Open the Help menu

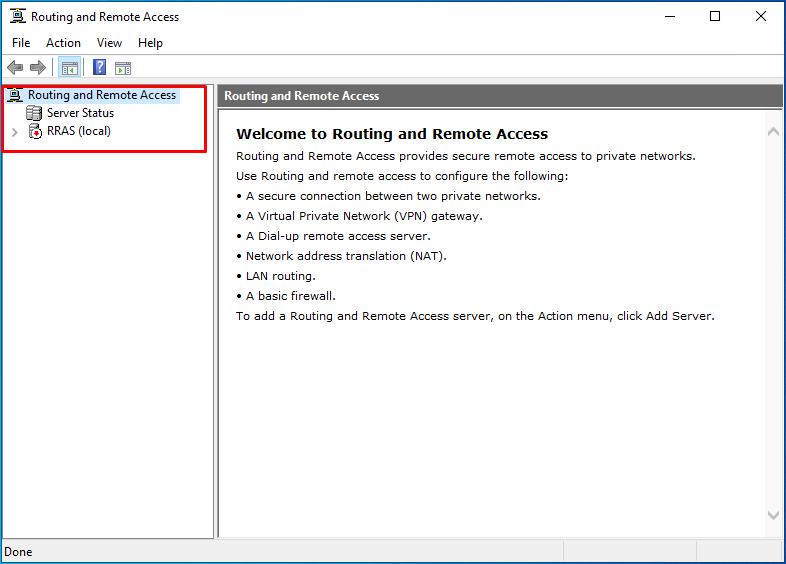(150, 43)
